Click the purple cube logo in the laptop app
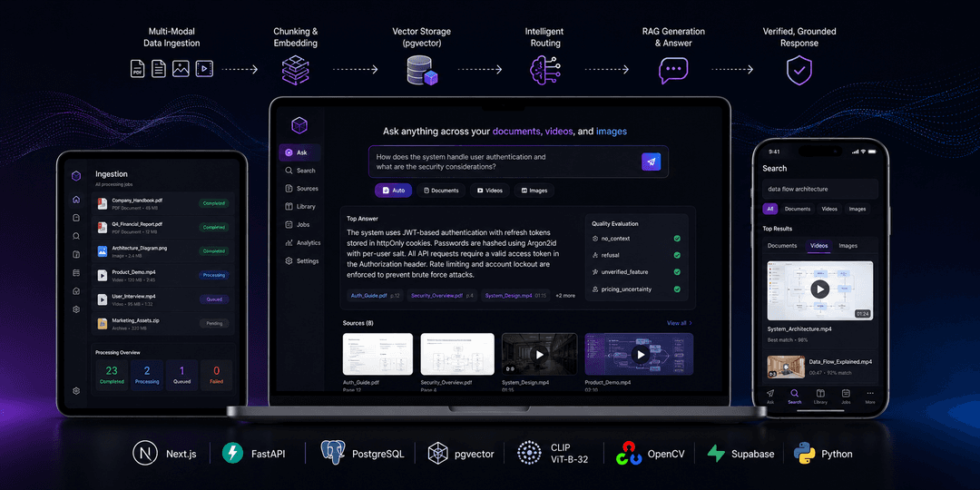980x490 pixels. coord(299,125)
